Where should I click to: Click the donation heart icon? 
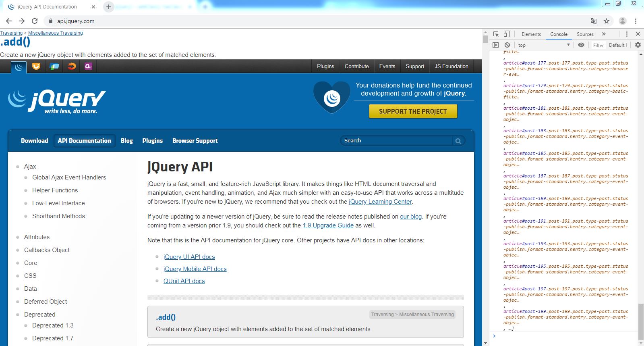[x=332, y=97]
